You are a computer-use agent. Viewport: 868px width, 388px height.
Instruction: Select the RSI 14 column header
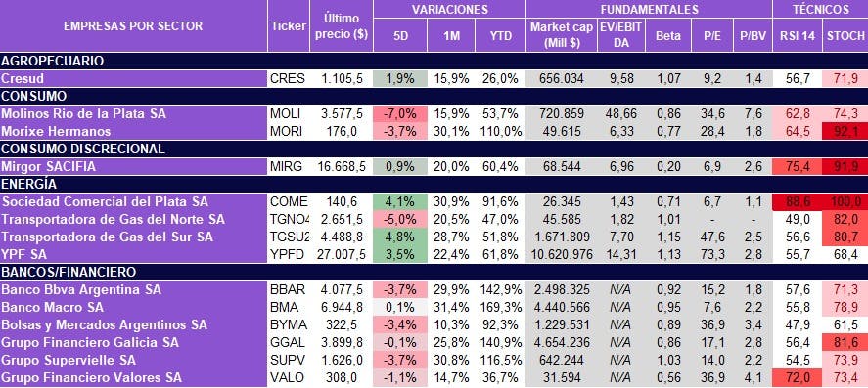[798, 35]
